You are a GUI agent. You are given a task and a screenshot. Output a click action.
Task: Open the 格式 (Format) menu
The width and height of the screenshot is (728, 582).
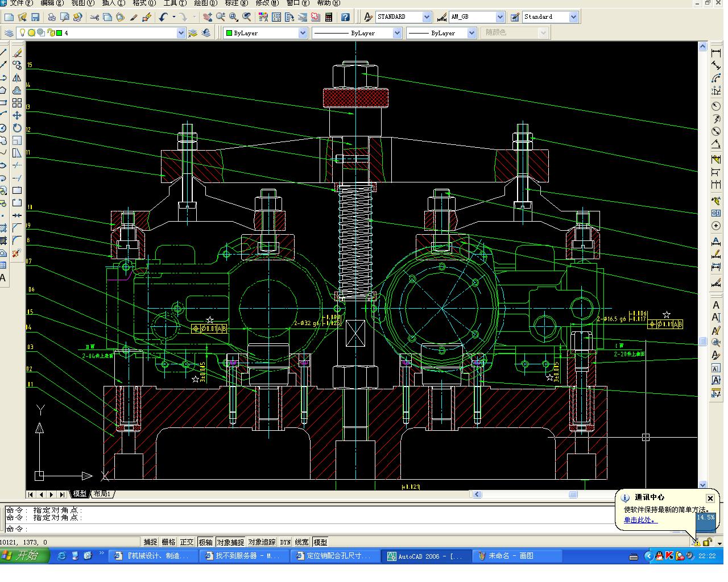pyautogui.click(x=143, y=3)
